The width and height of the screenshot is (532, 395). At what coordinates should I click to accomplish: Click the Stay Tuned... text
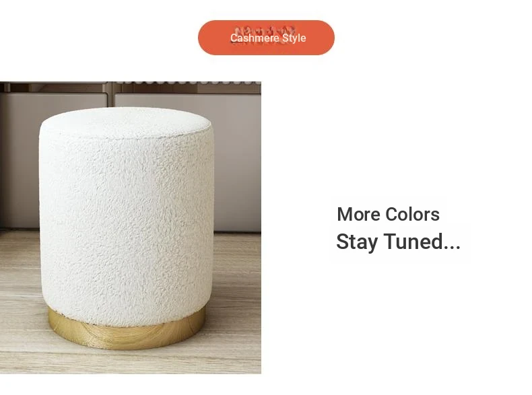point(398,242)
